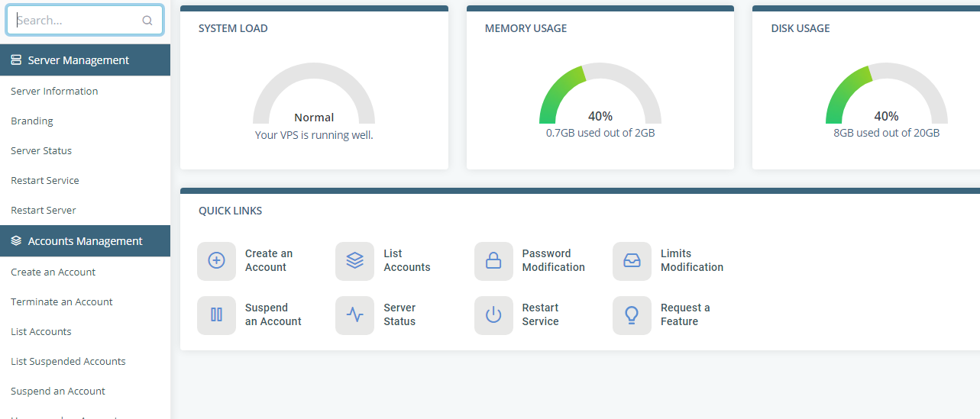Click the QUICK LINKS heading
This screenshot has width=980, height=419.
(x=230, y=211)
